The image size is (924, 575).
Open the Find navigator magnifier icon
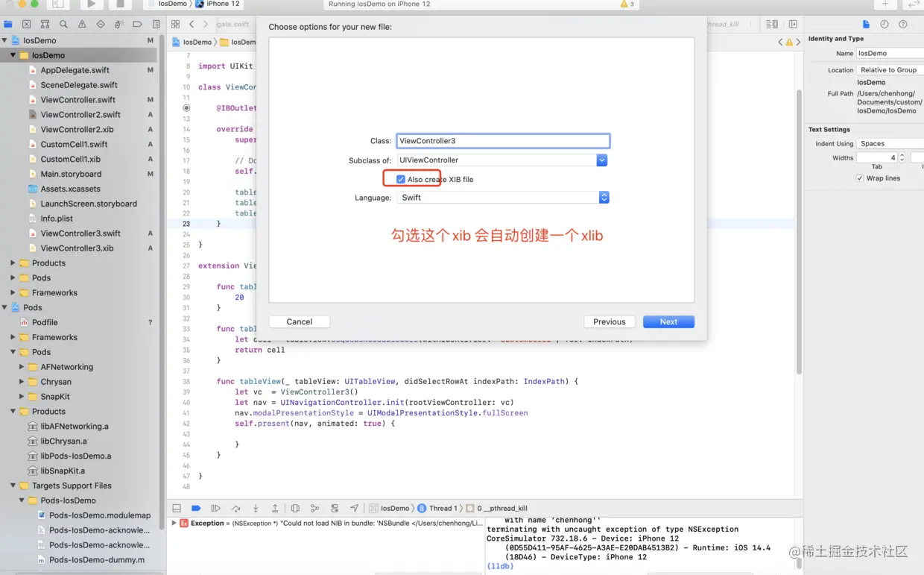click(x=64, y=24)
